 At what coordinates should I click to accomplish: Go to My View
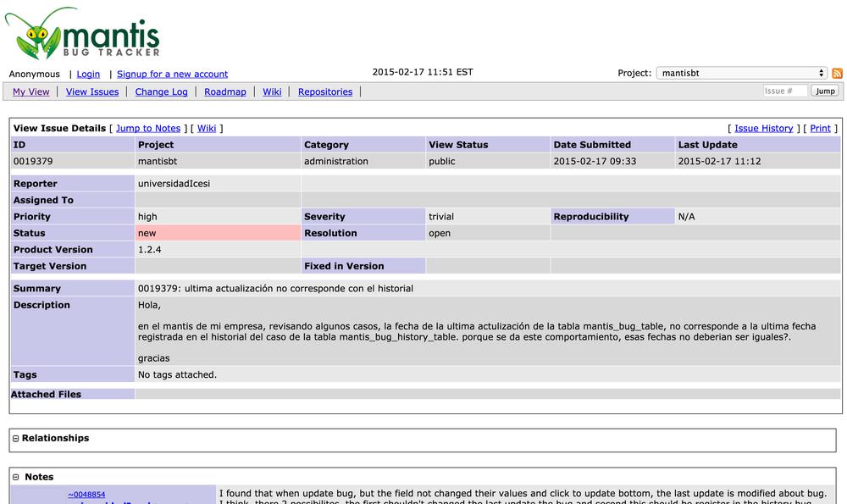click(30, 91)
